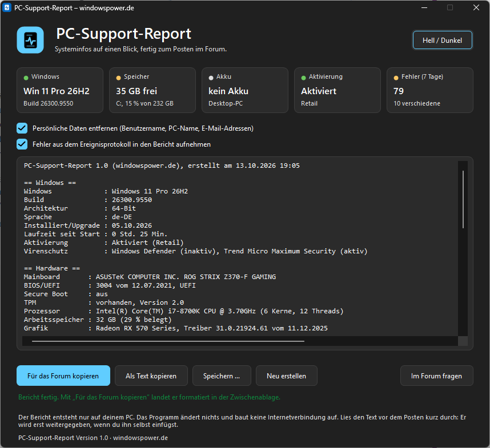
Task: Click the 'Prozessor' line with i7-8700K
Action: click(x=184, y=311)
